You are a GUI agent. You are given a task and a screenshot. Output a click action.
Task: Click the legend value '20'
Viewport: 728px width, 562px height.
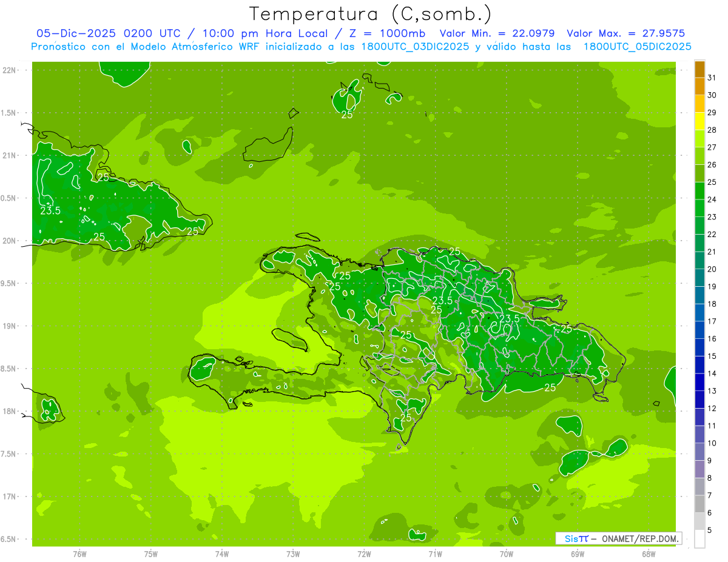pyautogui.click(x=712, y=269)
